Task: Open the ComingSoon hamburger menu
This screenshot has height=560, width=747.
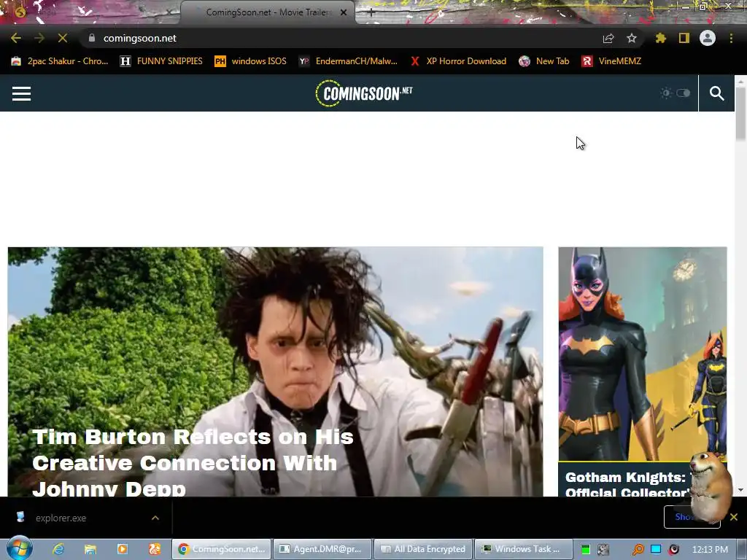Action: pos(21,94)
